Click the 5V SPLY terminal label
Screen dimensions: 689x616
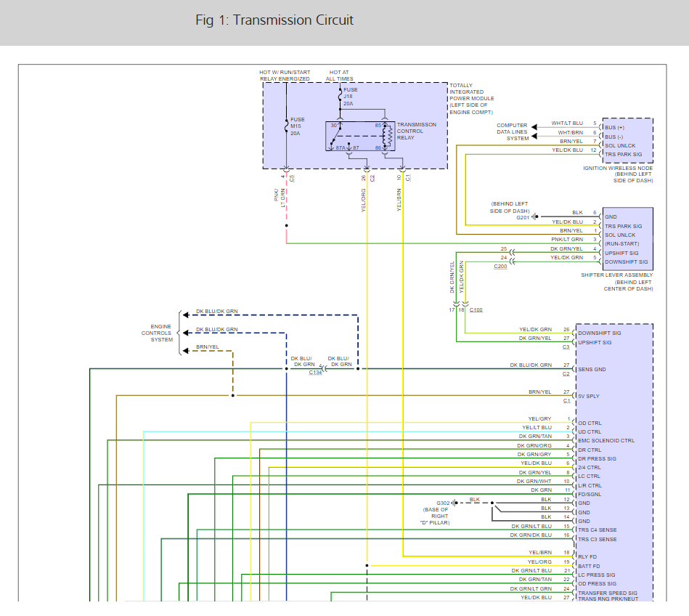(588, 396)
